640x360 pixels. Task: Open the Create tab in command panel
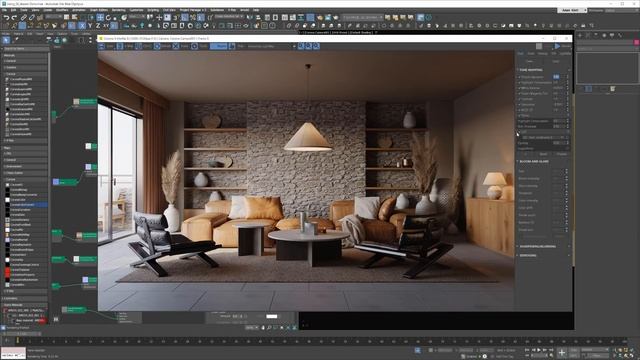click(580, 36)
